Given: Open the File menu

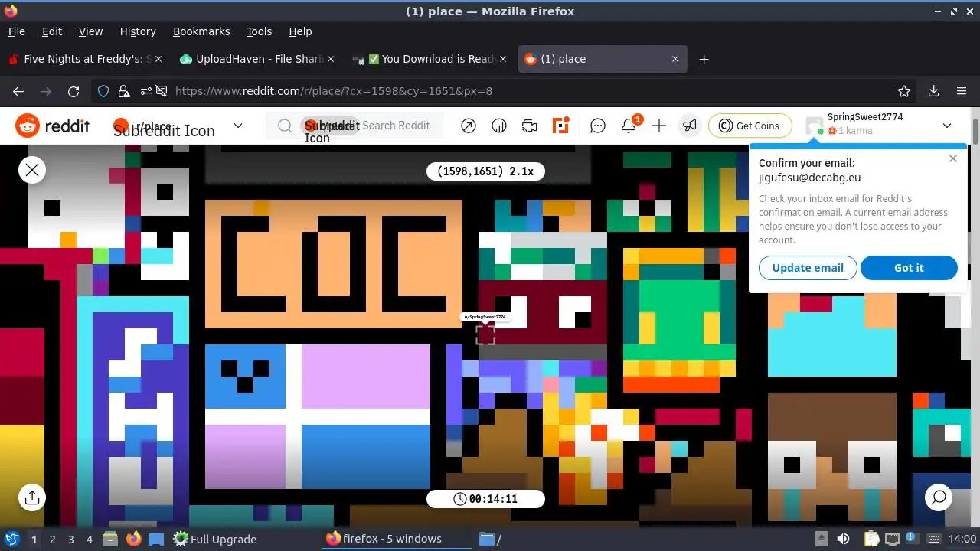Looking at the screenshot, I should pos(16,31).
